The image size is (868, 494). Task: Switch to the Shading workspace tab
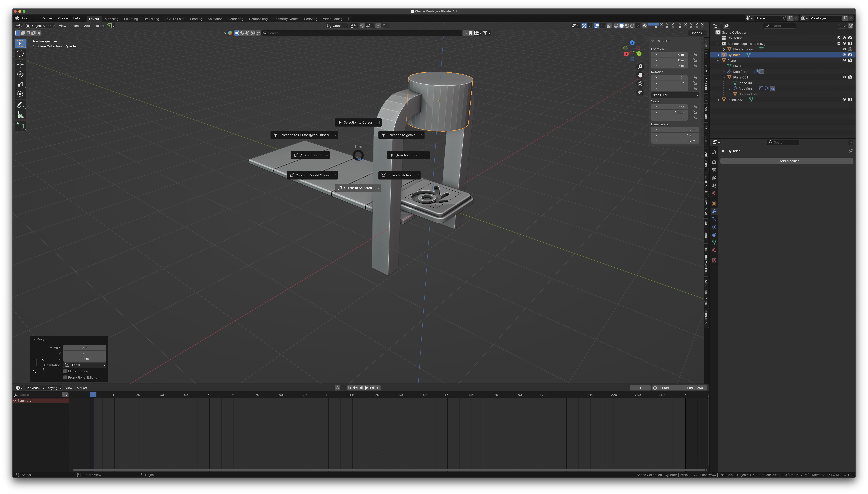coord(196,19)
